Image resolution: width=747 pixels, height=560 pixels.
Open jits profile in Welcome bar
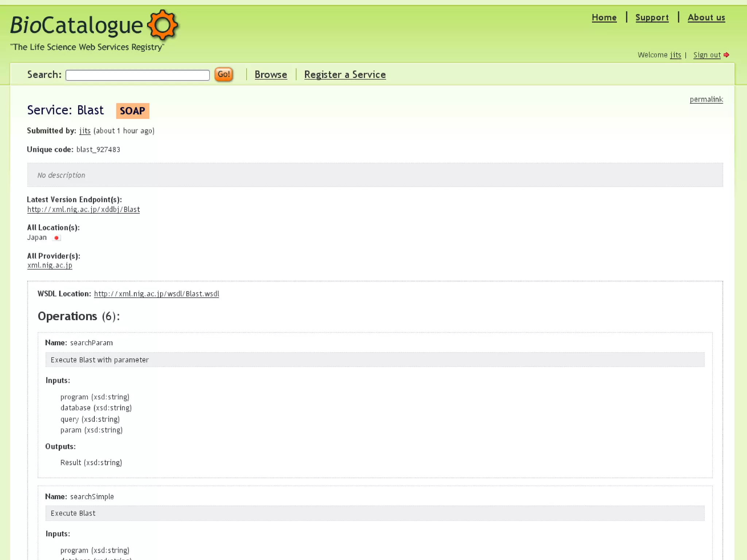coord(675,55)
